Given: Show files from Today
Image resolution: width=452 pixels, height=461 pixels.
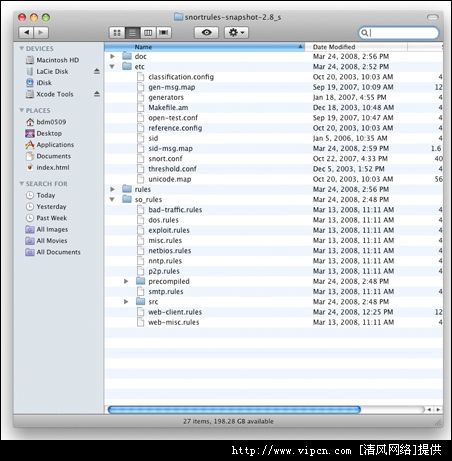Looking at the screenshot, I should pos(46,195).
